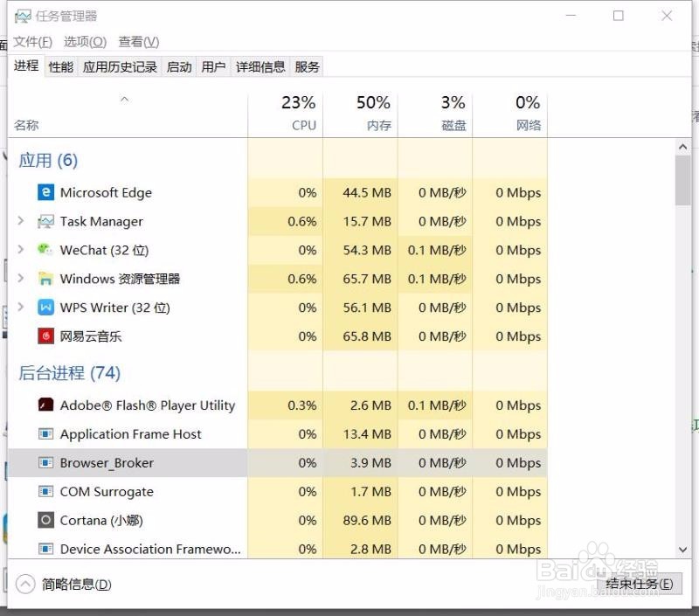
Task: Click WPS Writer 56.1 MB memory value
Action: (367, 308)
